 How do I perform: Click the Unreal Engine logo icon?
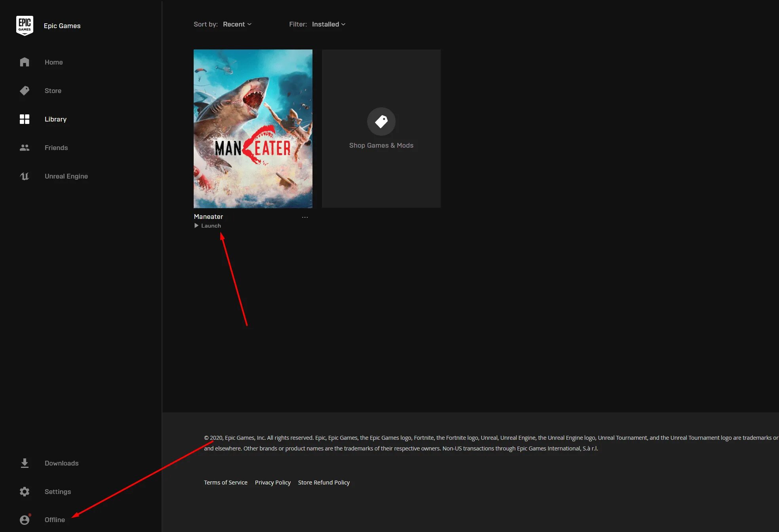(25, 176)
